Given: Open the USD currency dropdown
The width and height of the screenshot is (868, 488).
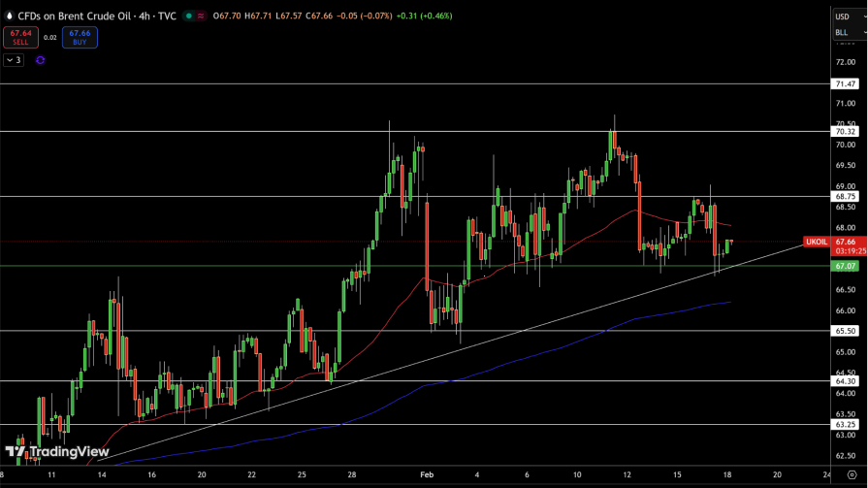Looking at the screenshot, I should pos(844,16).
